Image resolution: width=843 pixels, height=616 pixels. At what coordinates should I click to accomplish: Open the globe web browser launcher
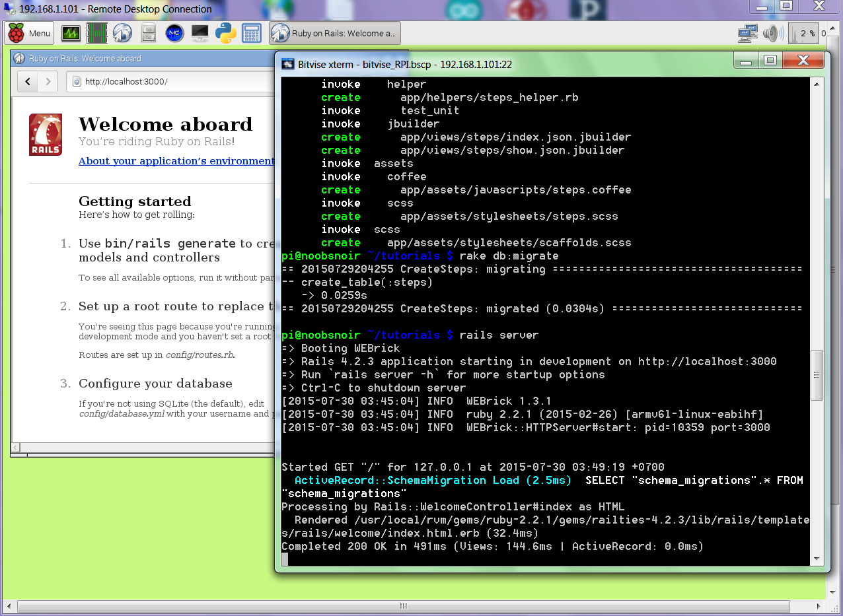click(122, 33)
